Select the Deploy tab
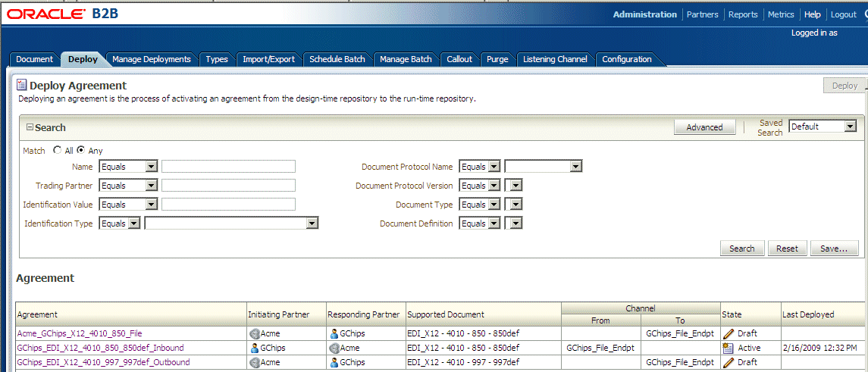 coord(83,59)
